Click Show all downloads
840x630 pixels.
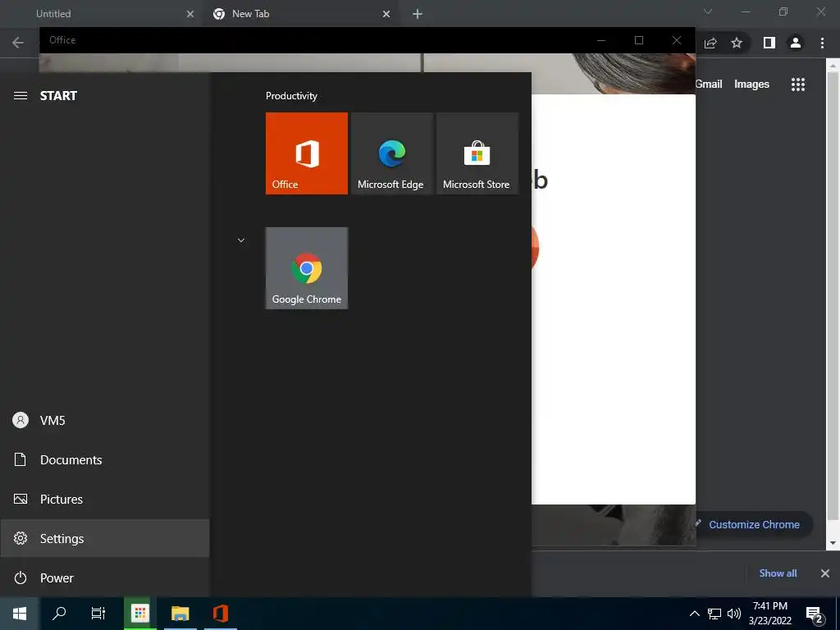[778, 573]
